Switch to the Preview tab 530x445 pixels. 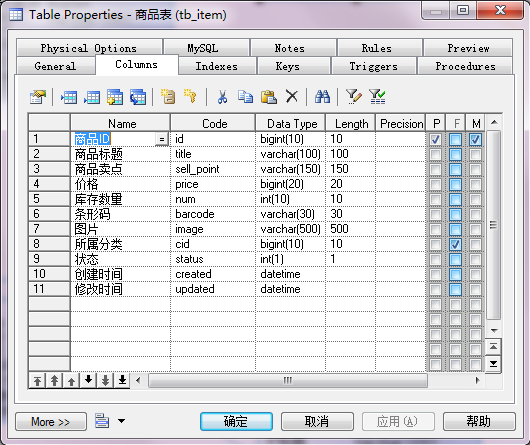point(468,48)
